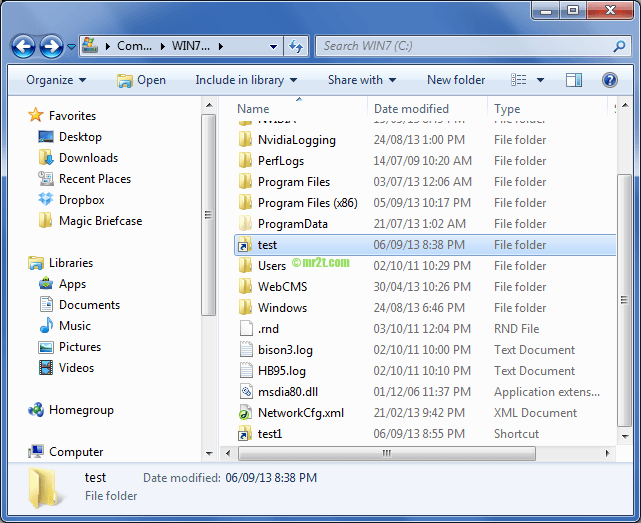The image size is (641, 523).
Task: Open the Music library
Action: pyautogui.click(x=75, y=325)
